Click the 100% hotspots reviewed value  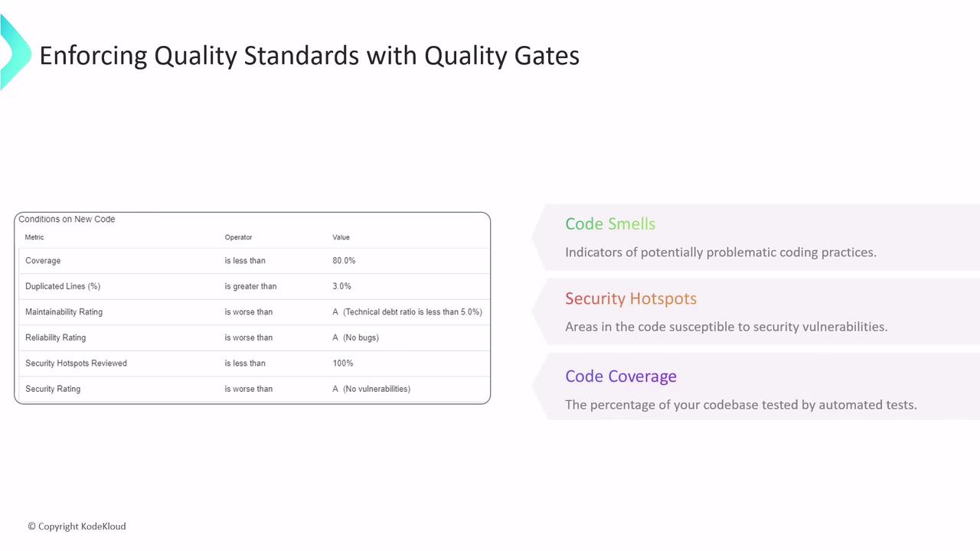[x=342, y=364]
